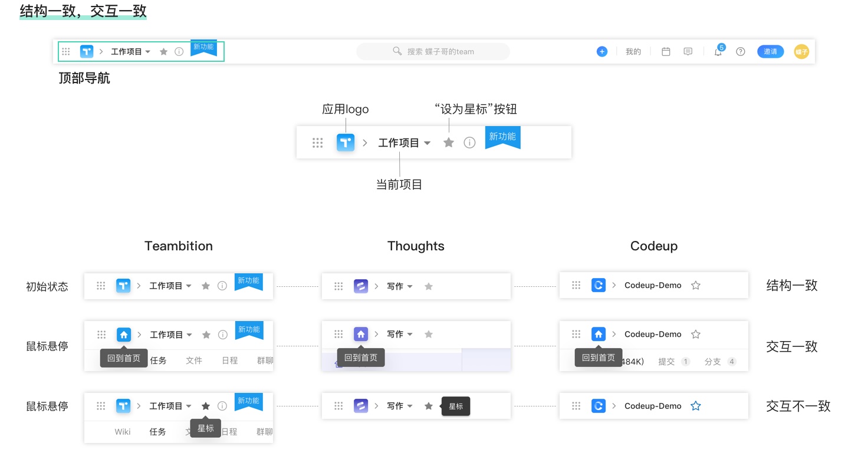Open 写作 dropdown in Thoughts 回到首页 bar

point(400,334)
